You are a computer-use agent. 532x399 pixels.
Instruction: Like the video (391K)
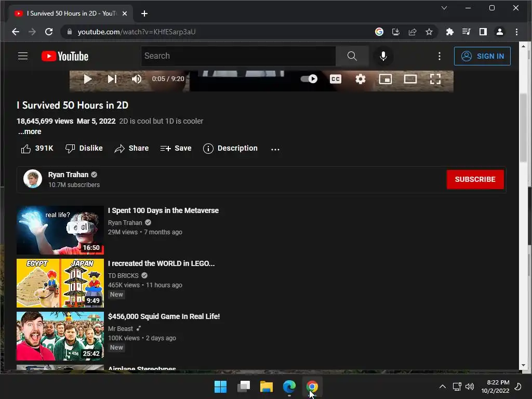[x=37, y=148]
